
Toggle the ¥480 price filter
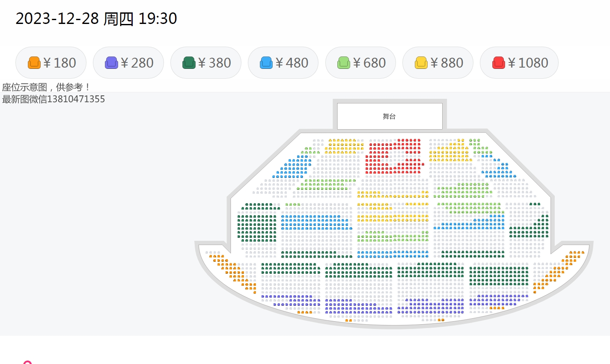pyautogui.click(x=283, y=63)
